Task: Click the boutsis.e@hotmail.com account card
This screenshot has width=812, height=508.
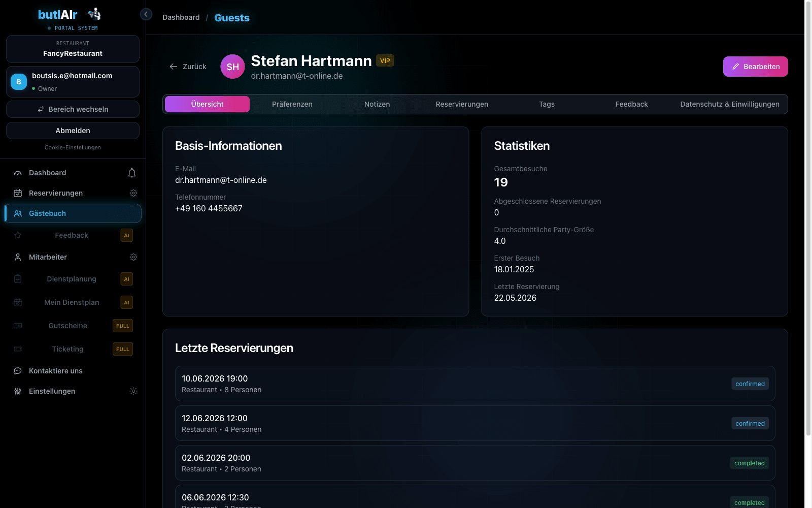Action: 73,82
